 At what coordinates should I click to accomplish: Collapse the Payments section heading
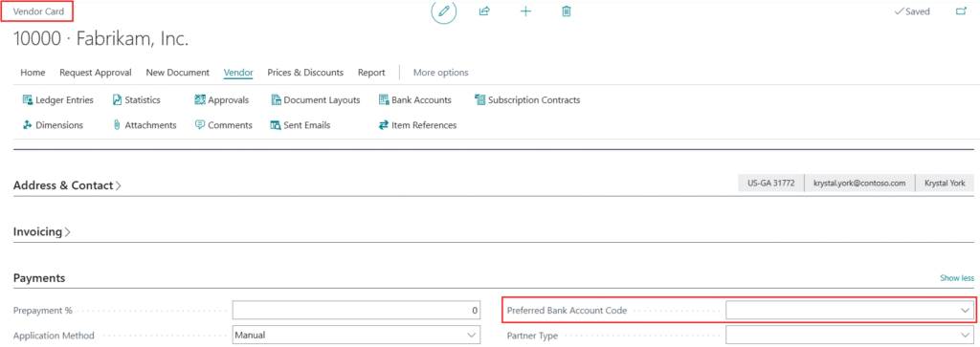tap(39, 278)
